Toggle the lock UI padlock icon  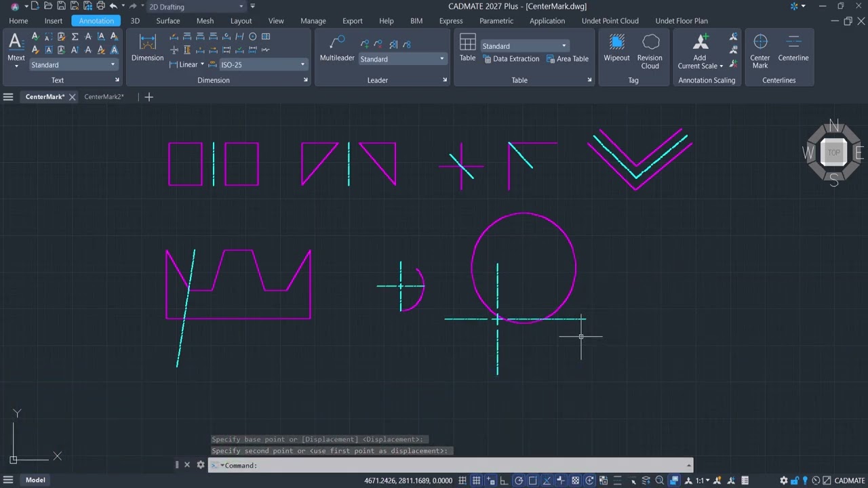click(795, 481)
